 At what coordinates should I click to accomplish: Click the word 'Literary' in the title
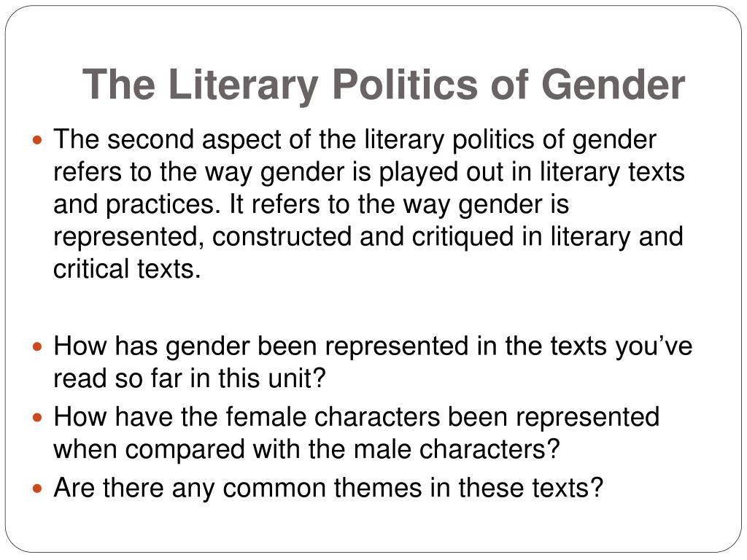point(243,85)
